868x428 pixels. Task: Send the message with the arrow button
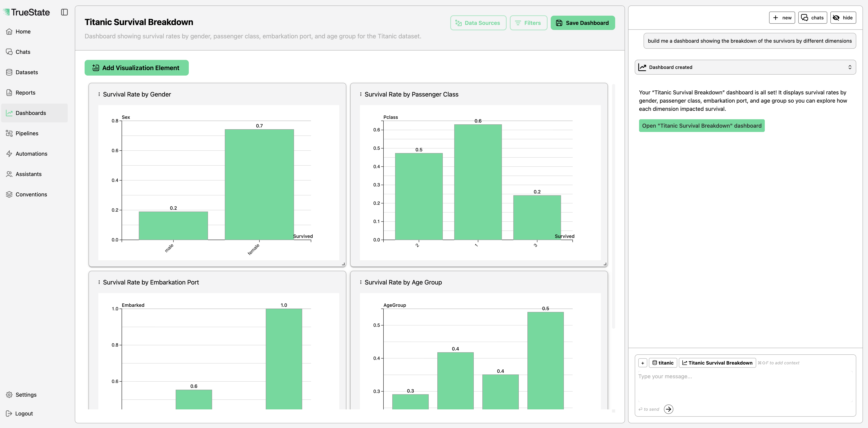668,409
